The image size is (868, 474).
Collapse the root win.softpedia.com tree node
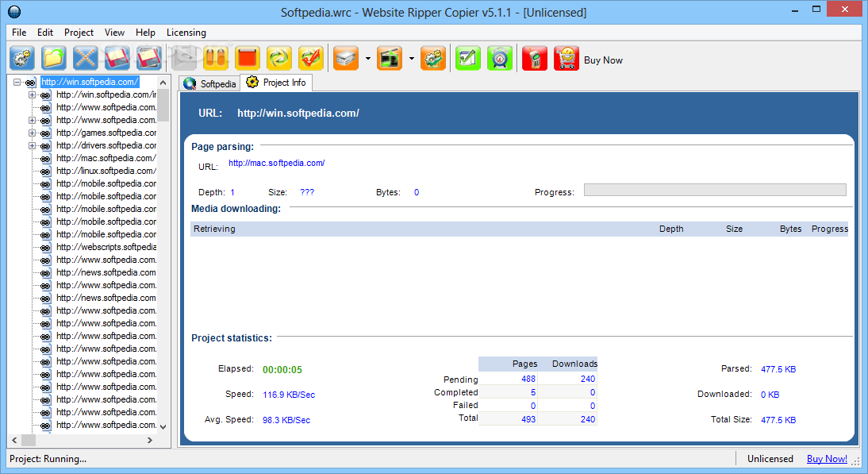17,82
